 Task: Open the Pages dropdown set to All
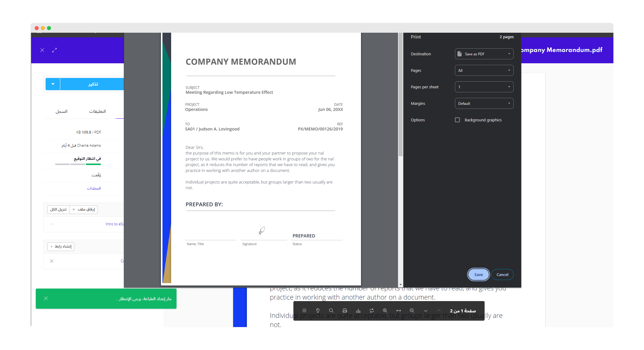click(x=484, y=70)
